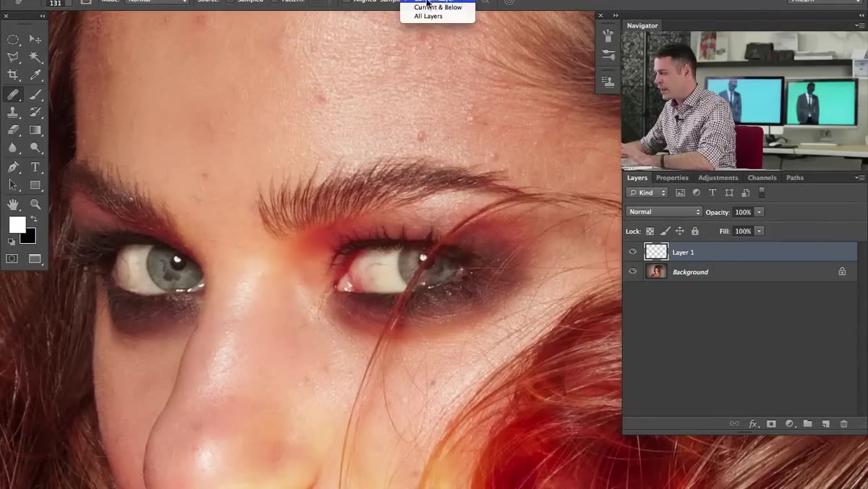Screen dimensions: 868x489
Task: Select the Eraser tool
Action: pos(13,130)
